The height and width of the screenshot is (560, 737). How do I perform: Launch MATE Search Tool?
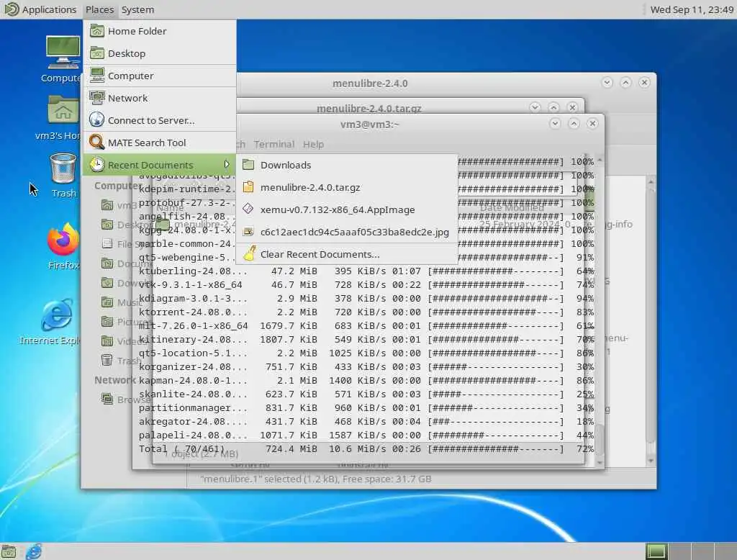(160, 143)
